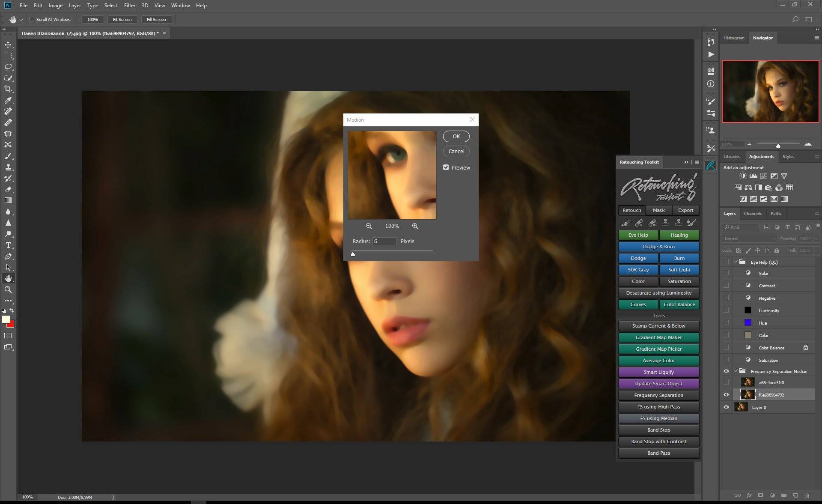The width and height of the screenshot is (822, 504).
Task: Switch to the Mask tab in Retouching Toolkit
Action: [x=658, y=210]
